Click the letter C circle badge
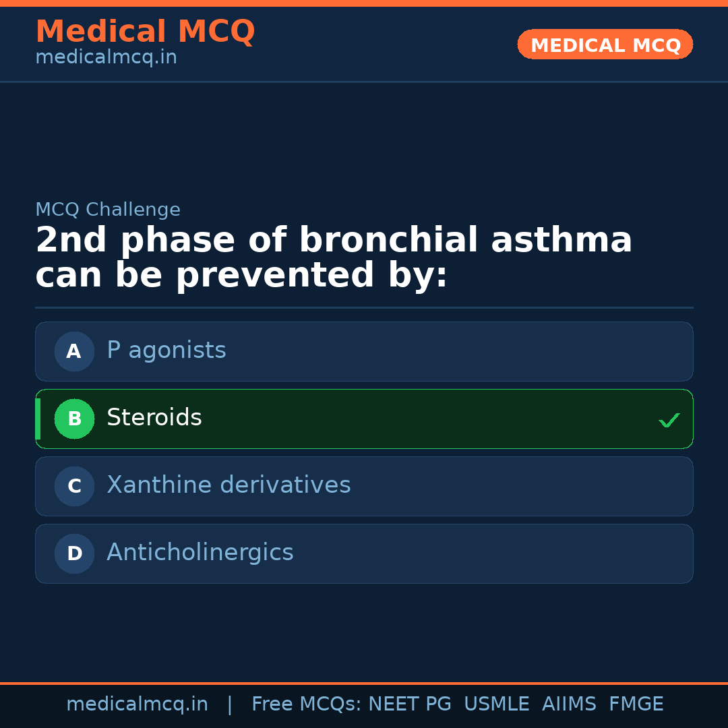728x728 pixels. coord(74,486)
